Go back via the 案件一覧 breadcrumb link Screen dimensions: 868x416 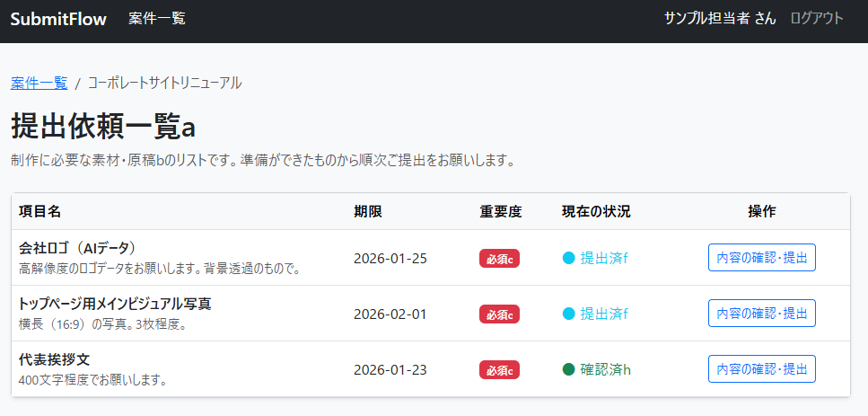pos(39,83)
